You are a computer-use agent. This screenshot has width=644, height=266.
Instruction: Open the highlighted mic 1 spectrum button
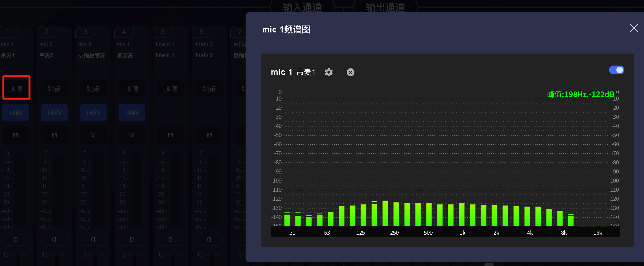point(16,88)
